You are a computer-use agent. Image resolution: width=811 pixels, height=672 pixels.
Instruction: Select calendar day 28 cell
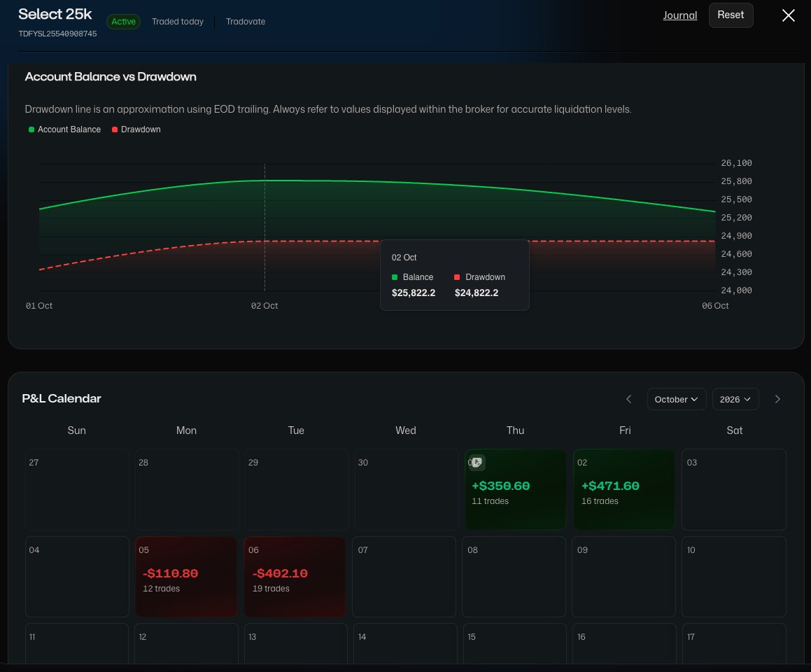pos(187,489)
